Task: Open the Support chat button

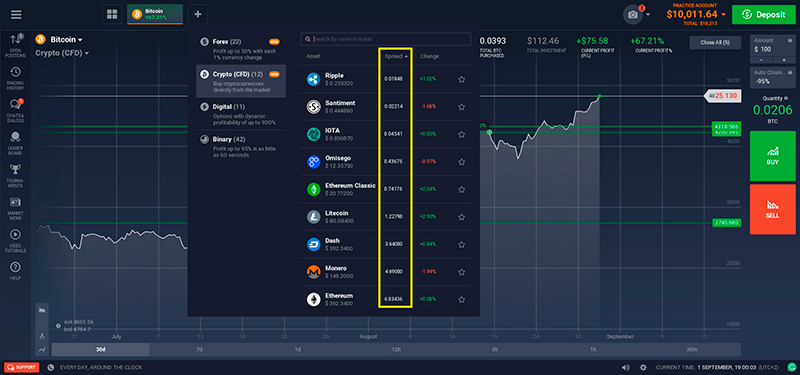Action: point(21,367)
